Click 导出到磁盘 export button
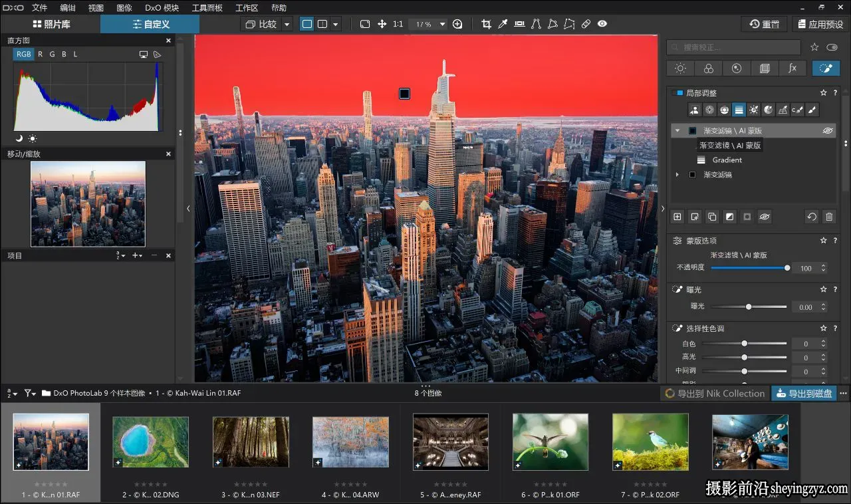The height and width of the screenshot is (504, 851). coord(803,394)
